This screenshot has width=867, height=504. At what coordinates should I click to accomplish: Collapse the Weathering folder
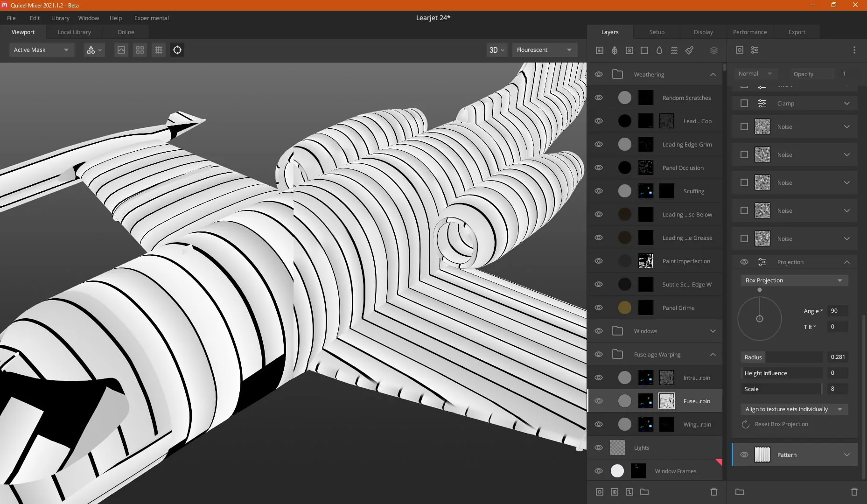coord(713,74)
